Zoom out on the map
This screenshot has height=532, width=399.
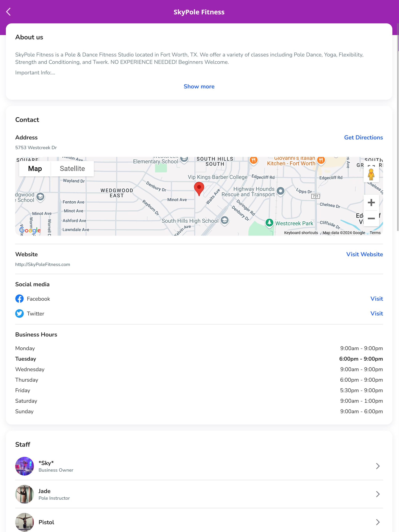[x=371, y=218]
